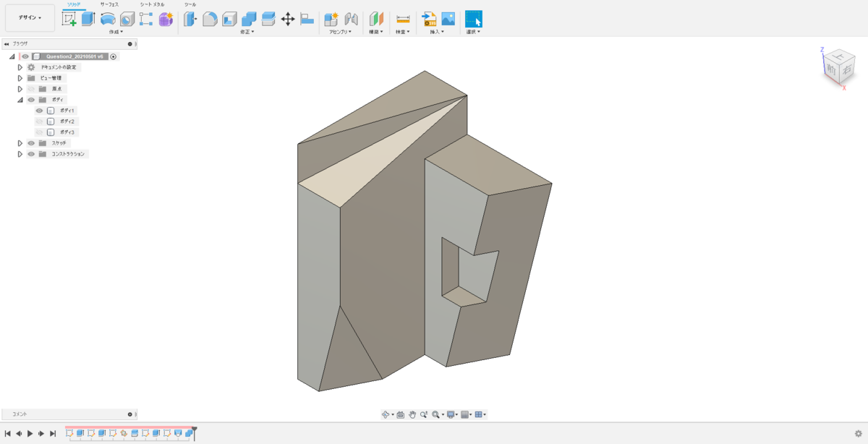Click the activate component radio button
The height and width of the screenshot is (444, 868).
click(114, 56)
